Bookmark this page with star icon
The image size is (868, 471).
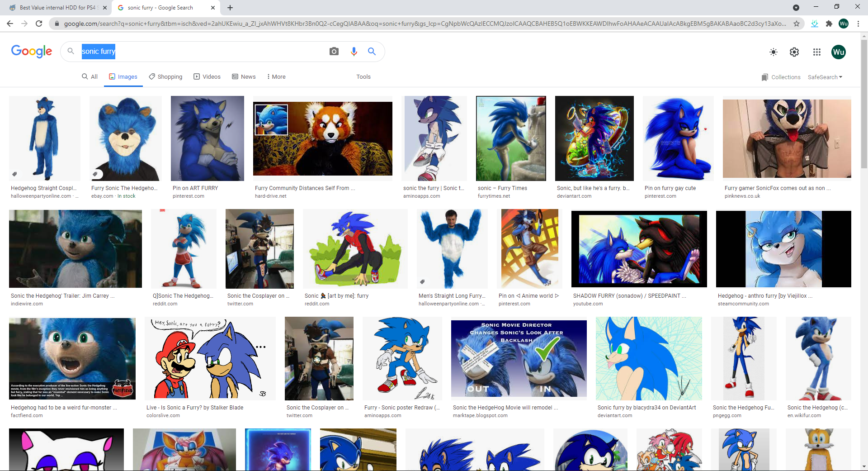pos(797,24)
